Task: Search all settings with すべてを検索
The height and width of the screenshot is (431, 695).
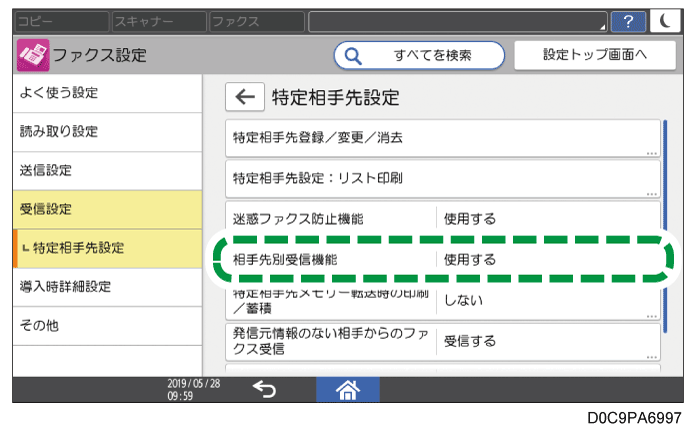Action: coord(419,55)
